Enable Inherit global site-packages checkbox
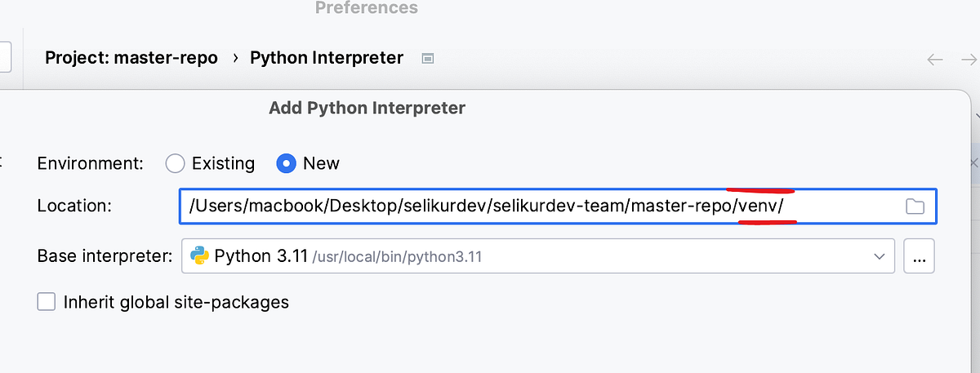The width and height of the screenshot is (980, 373). tap(47, 302)
